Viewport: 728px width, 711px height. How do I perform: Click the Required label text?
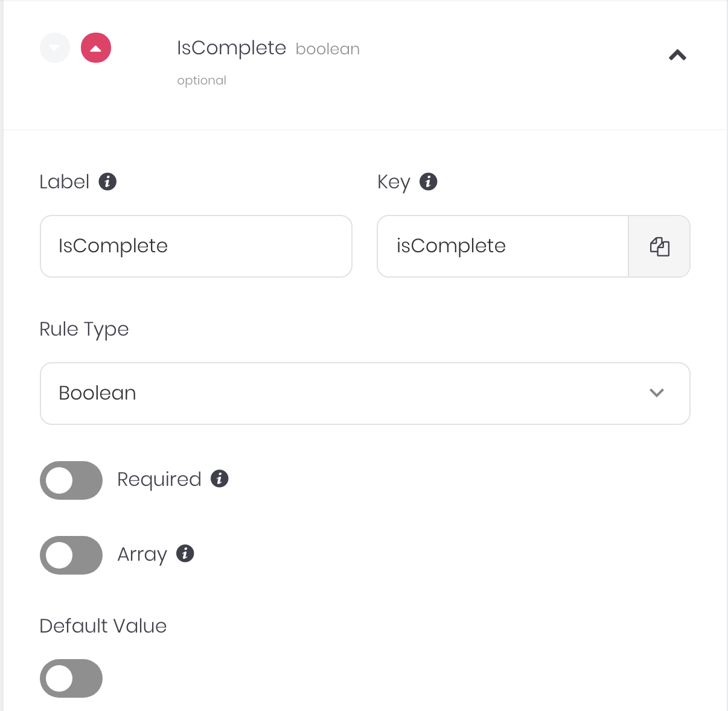pyautogui.click(x=159, y=479)
